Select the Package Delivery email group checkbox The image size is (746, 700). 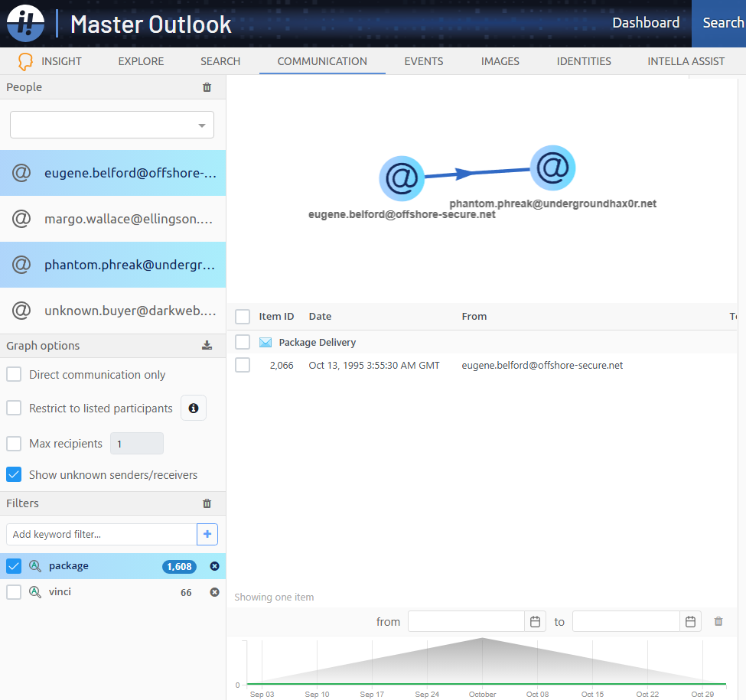click(243, 342)
